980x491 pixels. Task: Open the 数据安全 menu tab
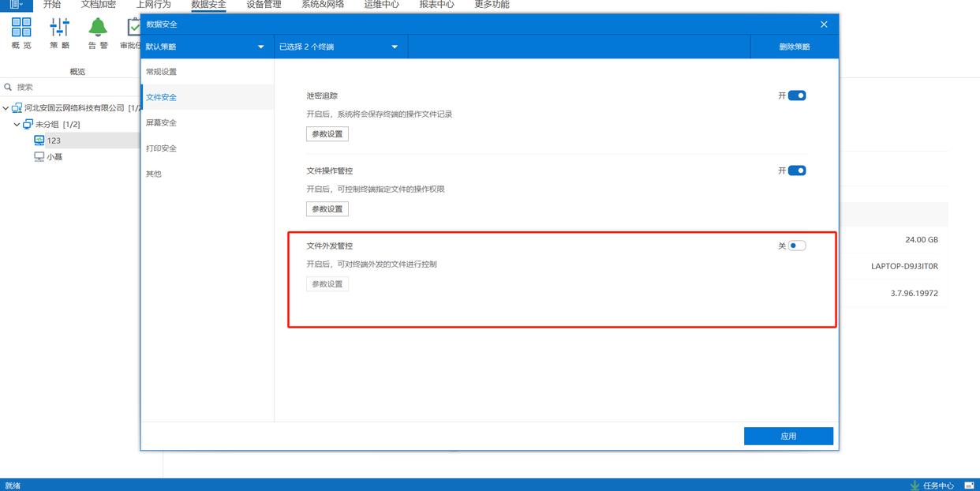[209, 5]
